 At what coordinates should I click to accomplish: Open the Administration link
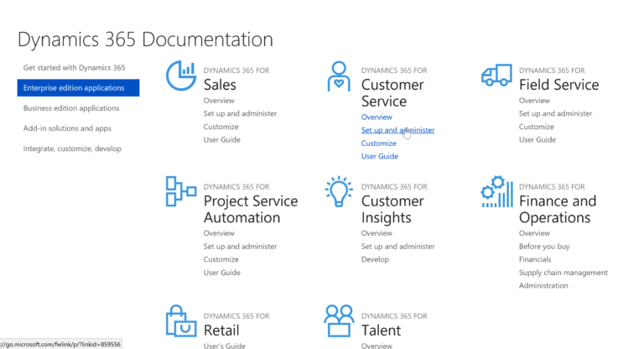[x=543, y=286]
